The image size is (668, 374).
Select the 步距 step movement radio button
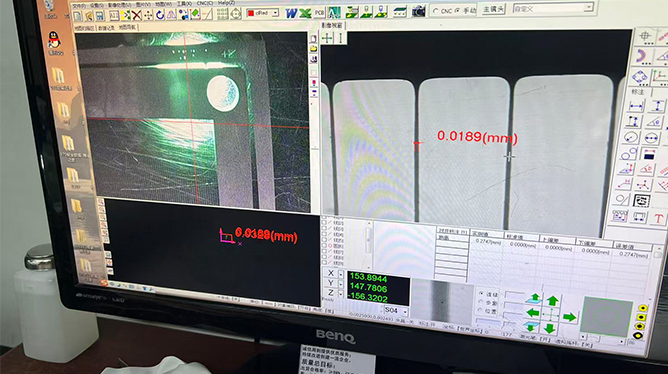(481, 302)
